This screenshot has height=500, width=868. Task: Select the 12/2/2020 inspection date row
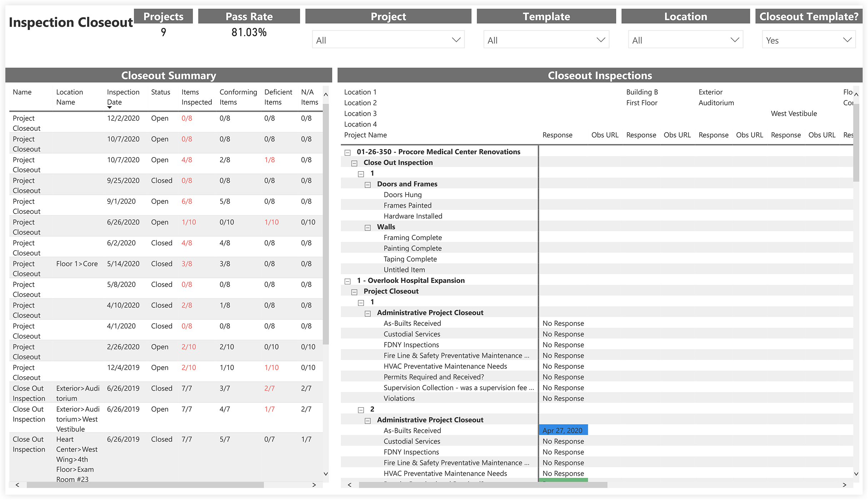coord(166,123)
